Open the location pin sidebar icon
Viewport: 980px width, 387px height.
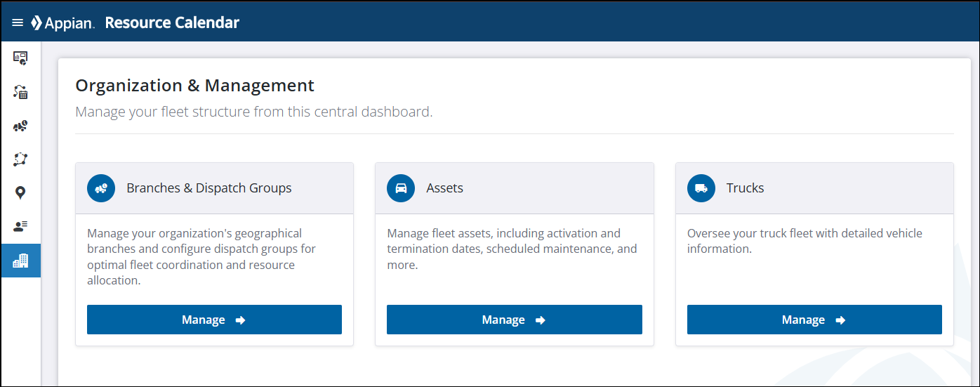pos(20,192)
